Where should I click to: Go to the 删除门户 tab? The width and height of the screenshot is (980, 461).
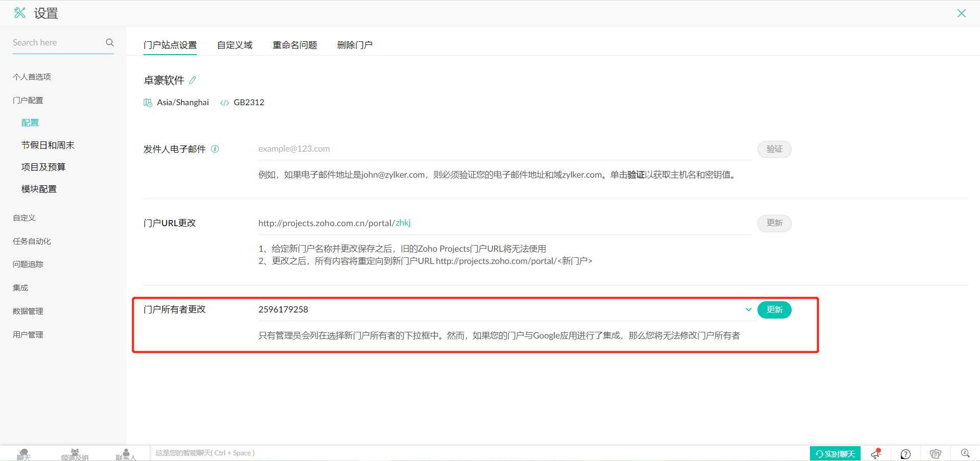pos(354,45)
